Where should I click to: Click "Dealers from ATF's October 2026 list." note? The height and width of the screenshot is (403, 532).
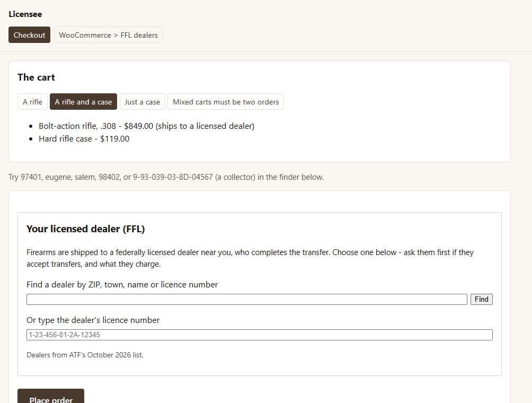(85, 355)
